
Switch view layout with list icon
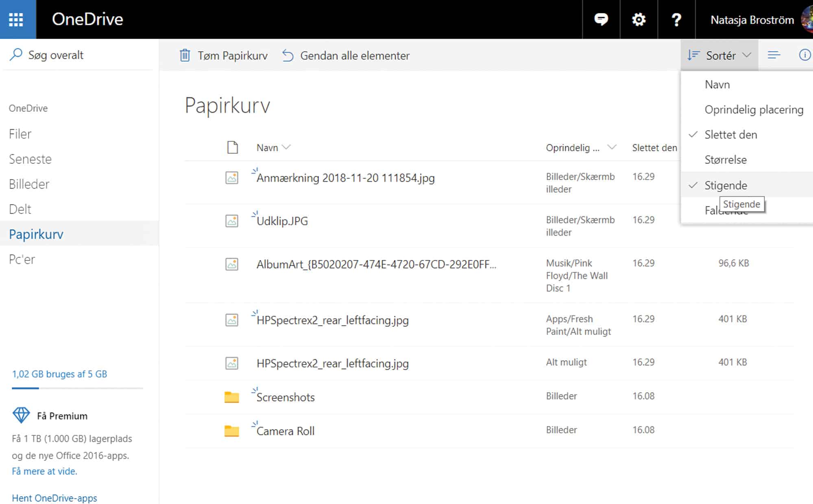point(774,55)
